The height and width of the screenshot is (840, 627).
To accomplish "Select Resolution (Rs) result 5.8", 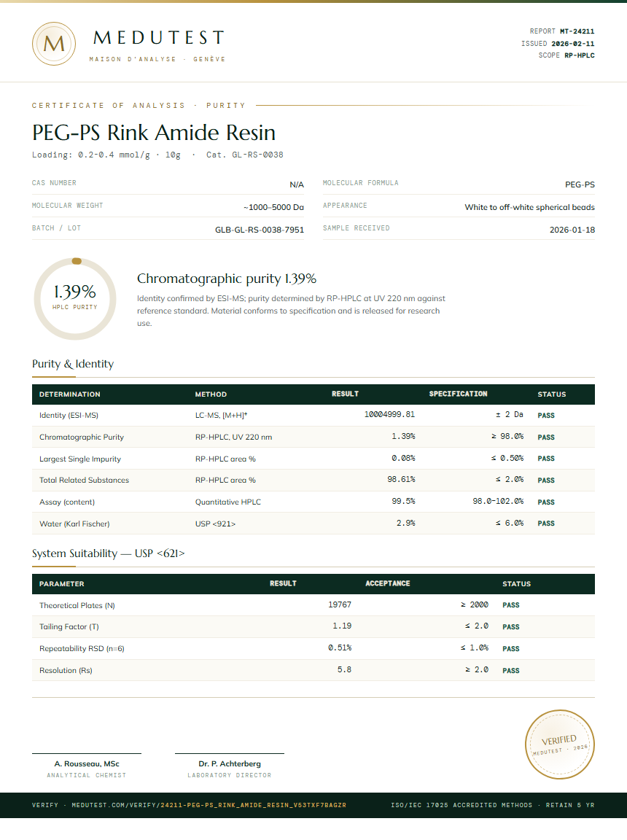I will pos(344,669).
